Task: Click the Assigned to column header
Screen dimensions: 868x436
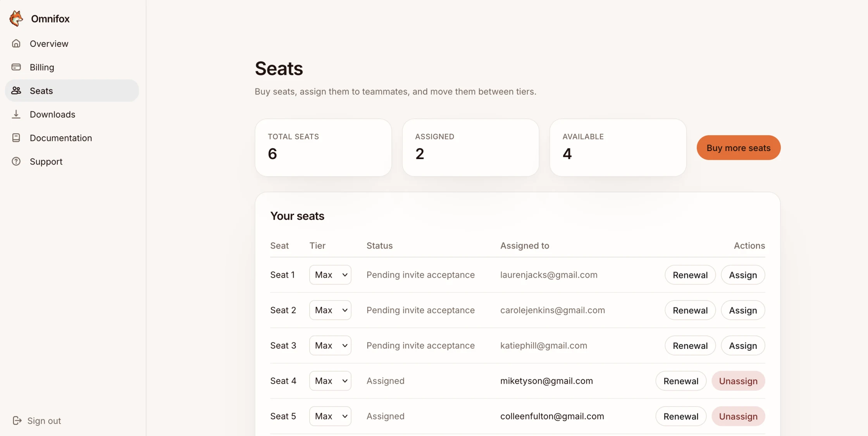Action: coord(525,245)
